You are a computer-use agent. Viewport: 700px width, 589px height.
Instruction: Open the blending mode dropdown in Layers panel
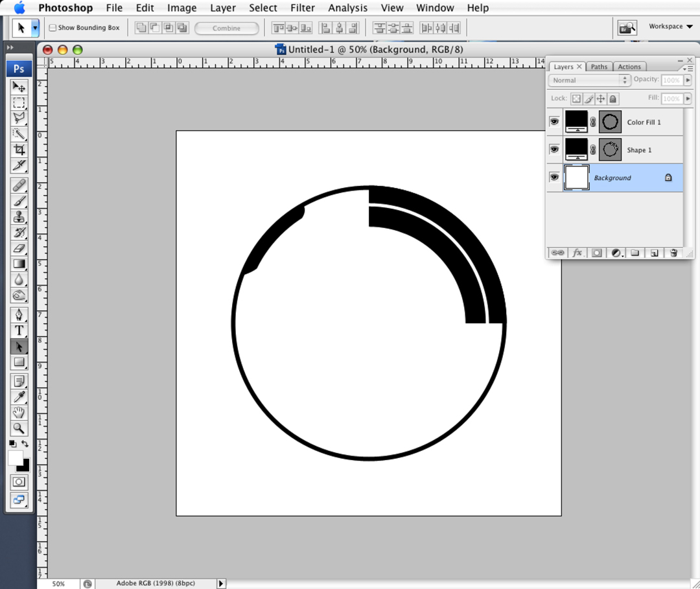[x=589, y=80]
